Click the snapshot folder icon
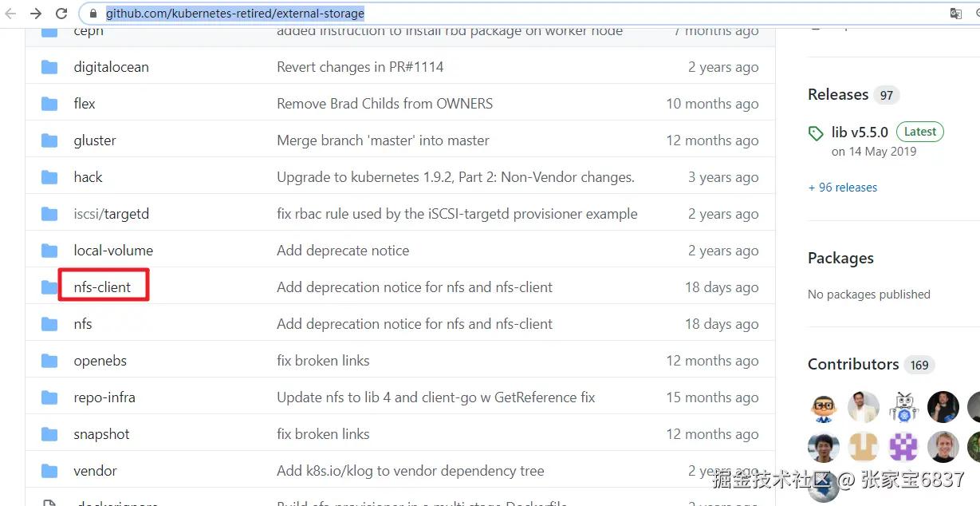The width and height of the screenshot is (980, 506). pos(49,434)
